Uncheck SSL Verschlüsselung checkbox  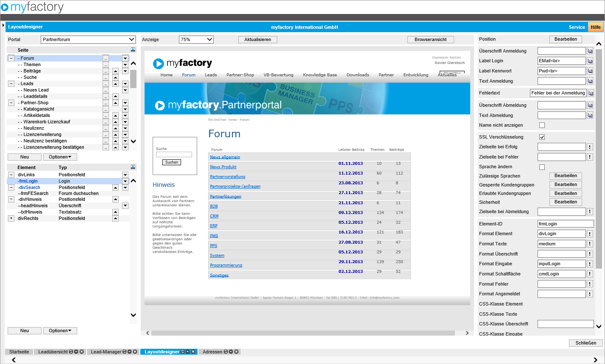(542, 137)
